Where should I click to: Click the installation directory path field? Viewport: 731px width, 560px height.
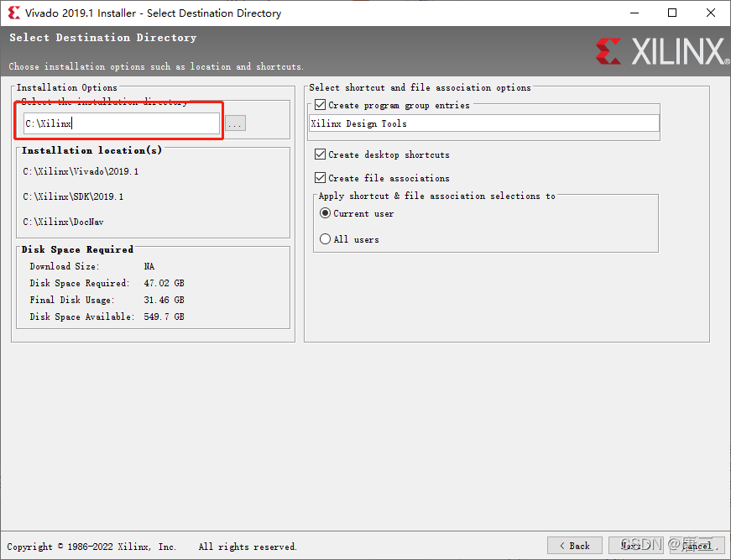pos(122,123)
